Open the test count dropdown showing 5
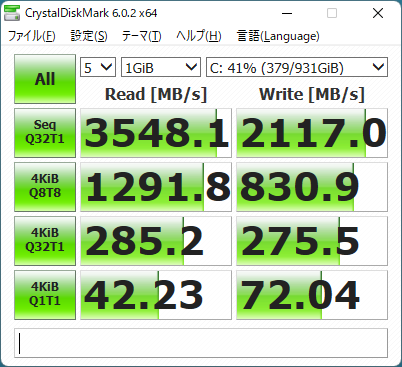The height and width of the screenshot is (367, 402). [x=98, y=67]
